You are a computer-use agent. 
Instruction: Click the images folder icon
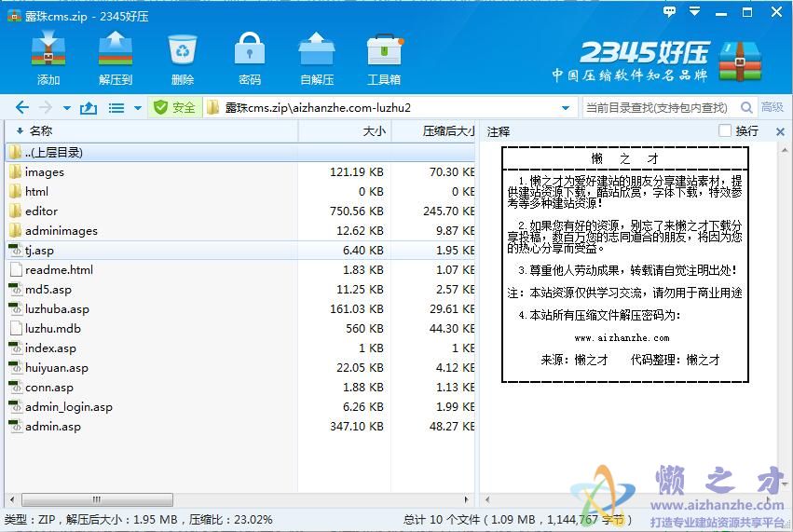pos(15,172)
